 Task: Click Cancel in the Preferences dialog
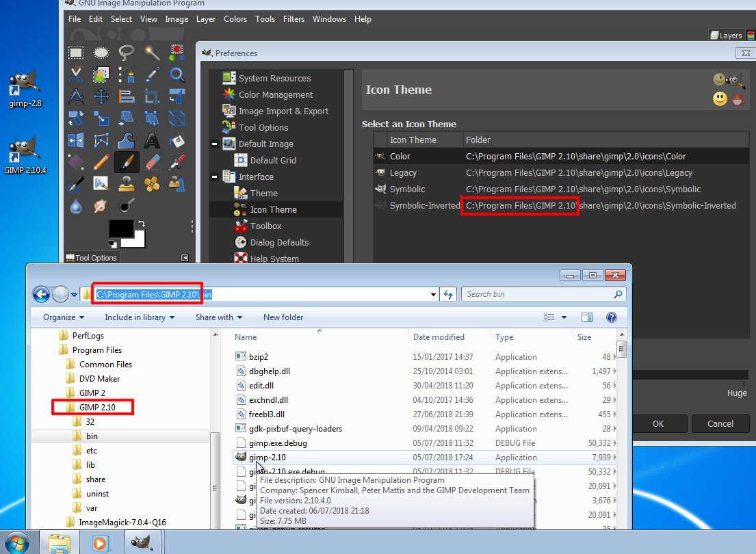720,424
